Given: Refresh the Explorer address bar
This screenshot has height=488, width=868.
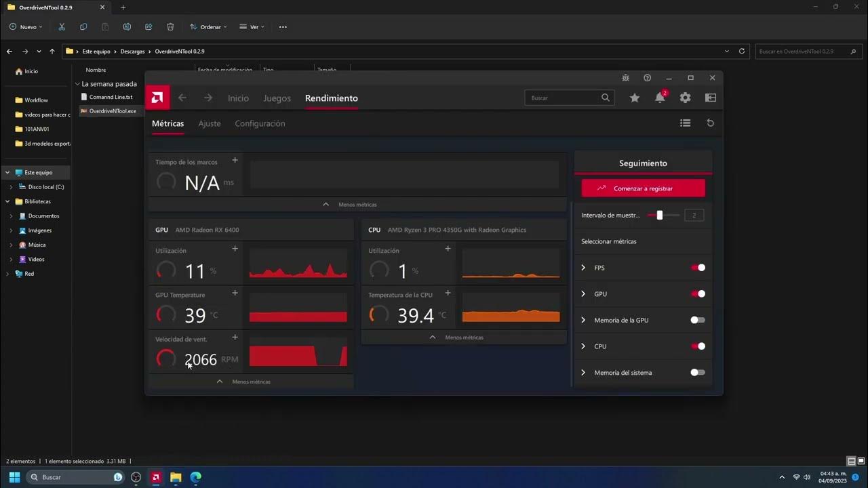Looking at the screenshot, I should coord(742,51).
